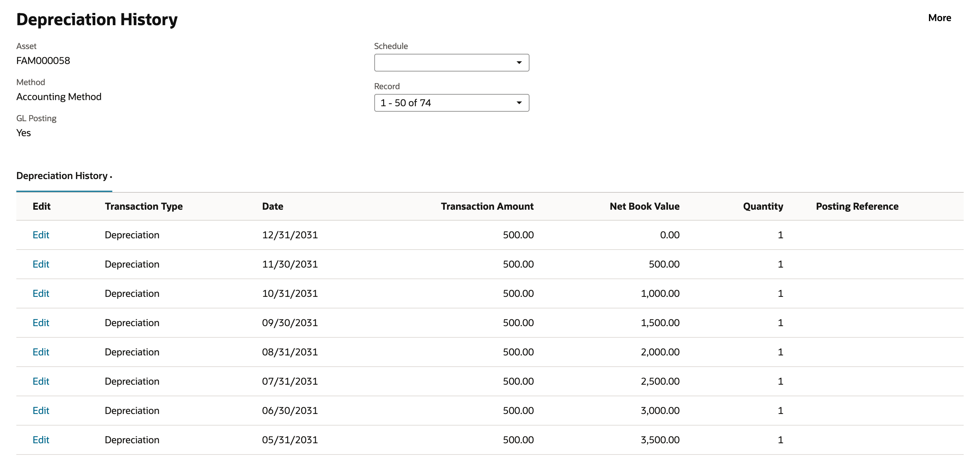Select net book value 3,500.00
Image resolution: width=980 pixels, height=463 pixels.
660,440
